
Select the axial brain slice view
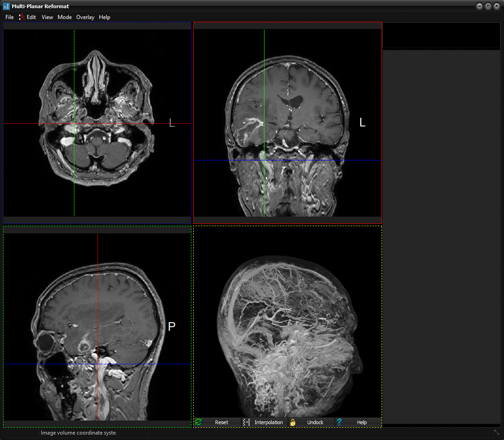[x=97, y=122]
